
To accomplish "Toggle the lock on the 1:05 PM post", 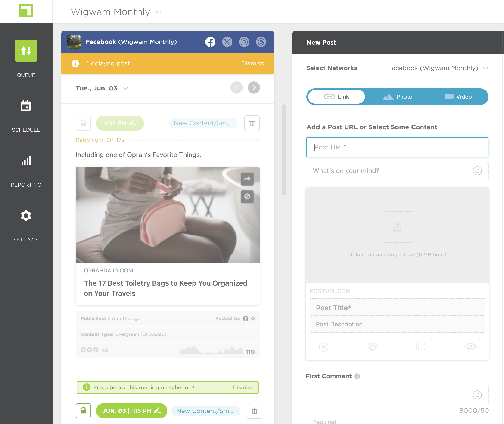I will point(83,123).
